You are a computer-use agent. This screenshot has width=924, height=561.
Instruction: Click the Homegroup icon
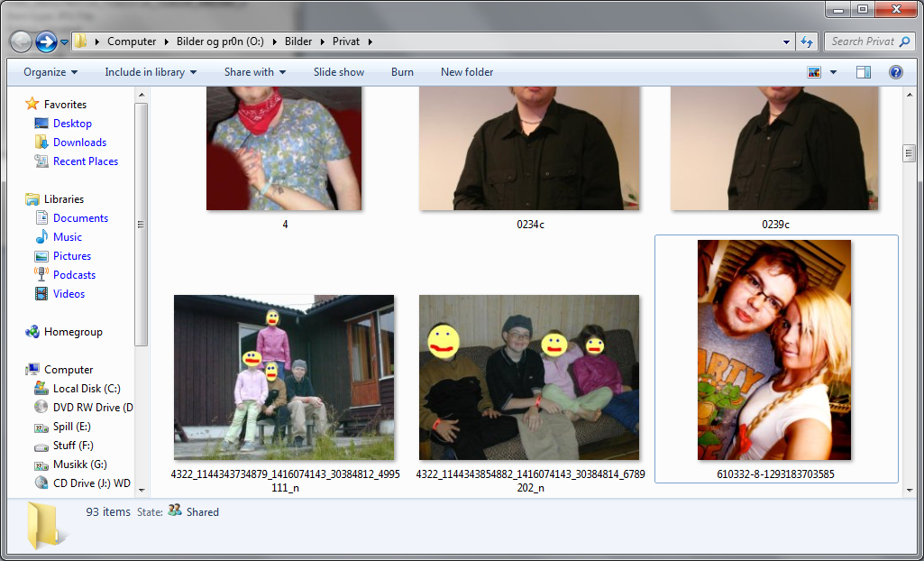(32, 332)
